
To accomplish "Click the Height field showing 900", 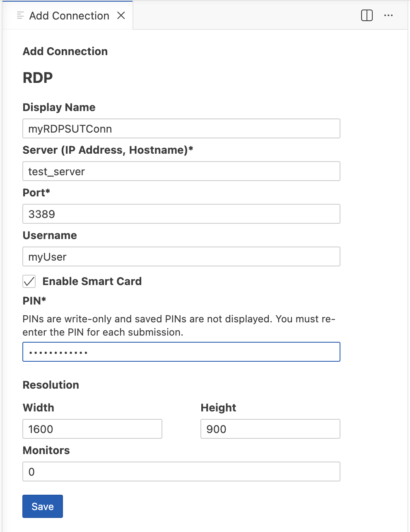I will 270,429.
